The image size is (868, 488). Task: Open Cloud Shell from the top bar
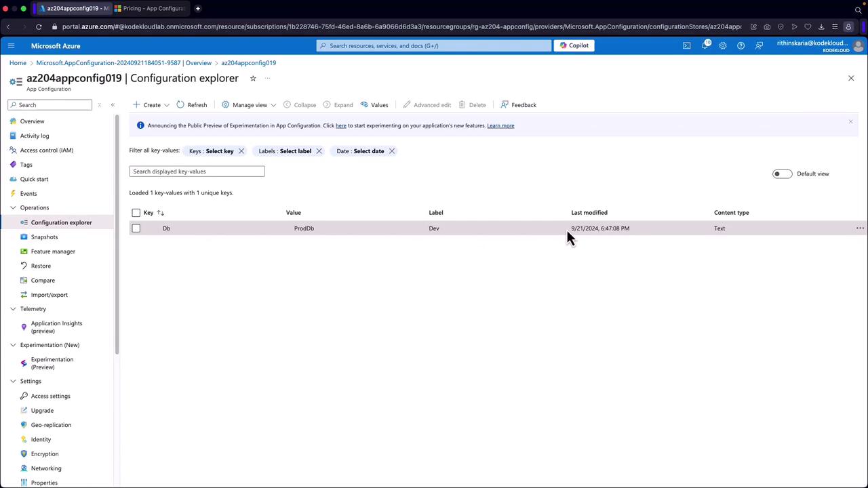(x=686, y=45)
